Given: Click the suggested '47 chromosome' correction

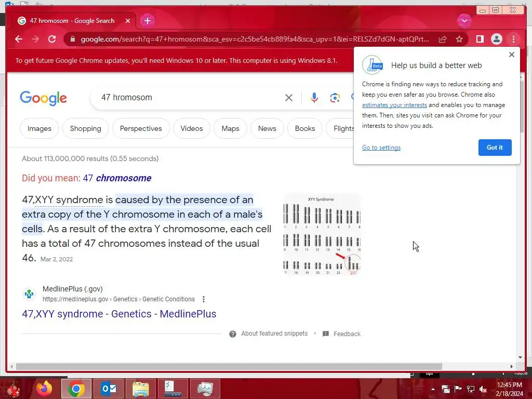Looking at the screenshot, I should pos(117,178).
